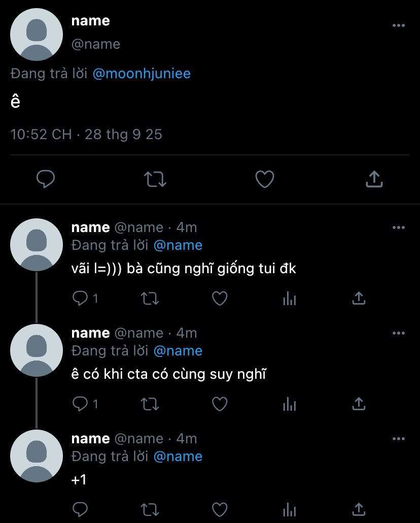Retweet the "vãi l=)))" reply
This screenshot has height=523, width=420.
[x=150, y=299]
